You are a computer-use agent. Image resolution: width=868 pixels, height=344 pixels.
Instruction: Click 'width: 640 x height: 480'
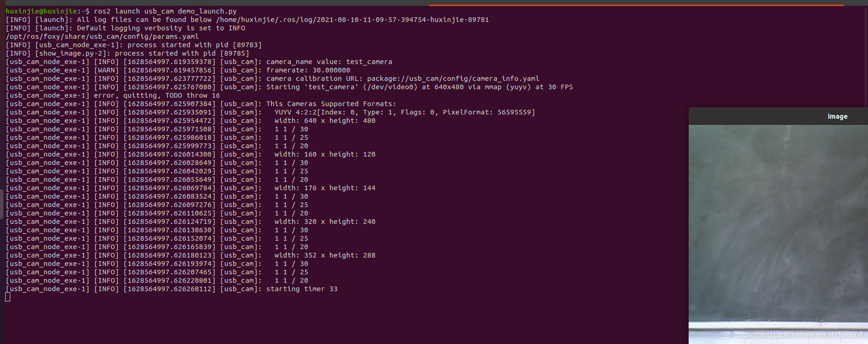click(325, 121)
